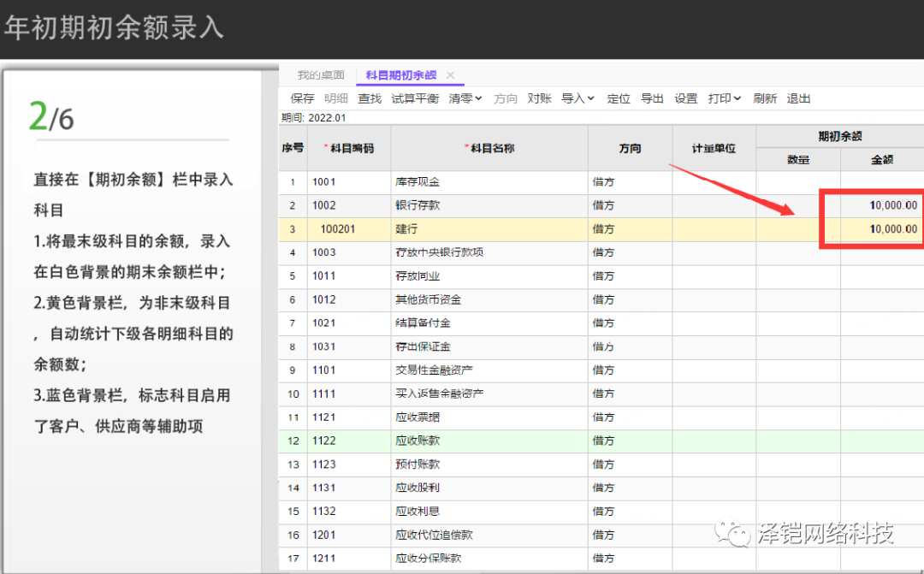Close the 科目期初余额 tab

click(451, 75)
